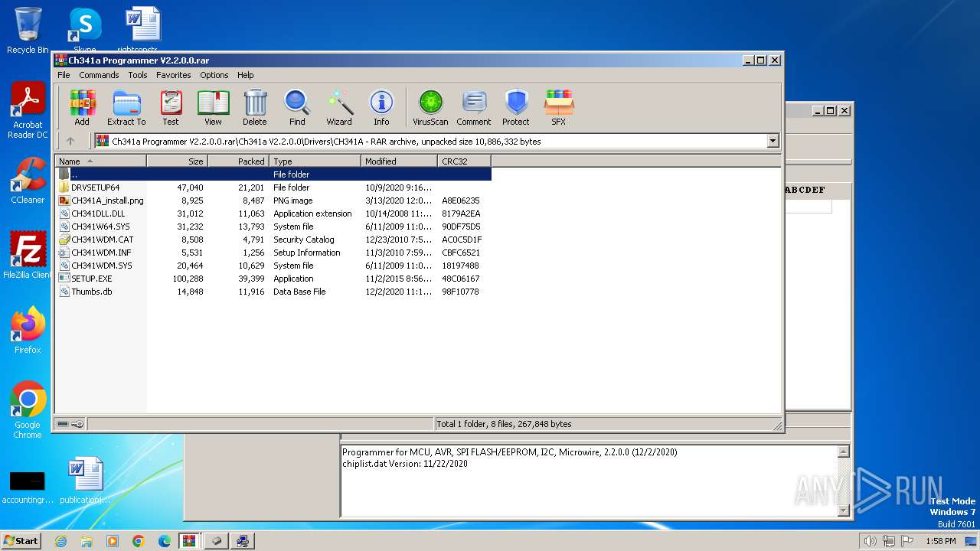Open Windows Explorer from taskbar
Screen dimensions: 980x551
[87, 541]
